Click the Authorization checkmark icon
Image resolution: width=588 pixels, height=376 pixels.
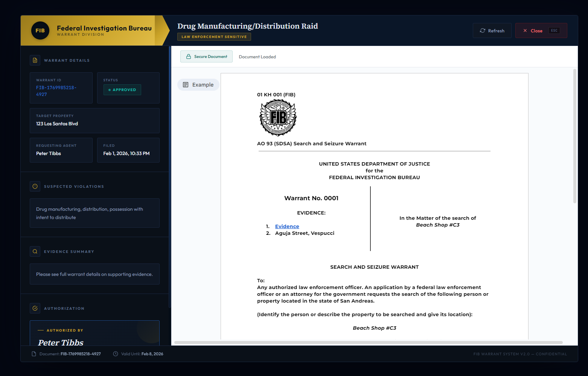35,308
